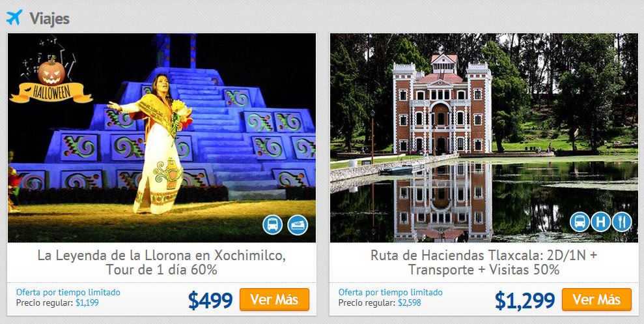
Task: Click the $1,299 offer price
Action: click(x=524, y=300)
